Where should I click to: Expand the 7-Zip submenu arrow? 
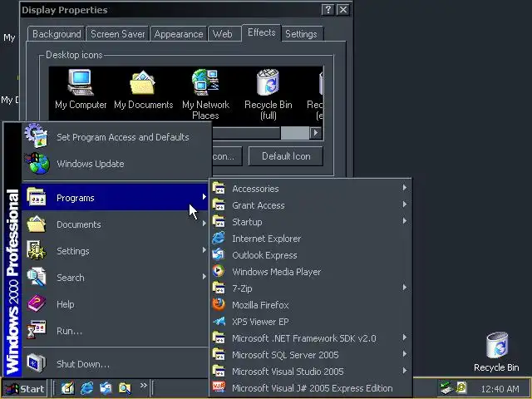coord(405,288)
